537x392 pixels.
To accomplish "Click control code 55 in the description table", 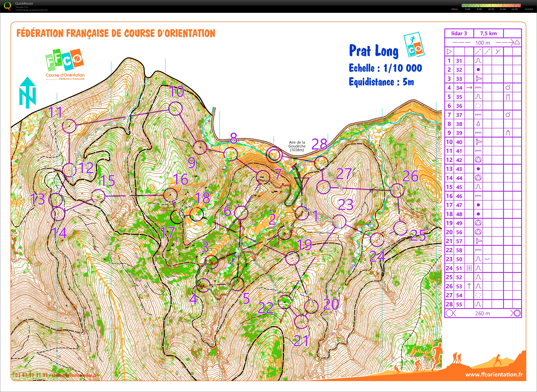I will [459, 304].
